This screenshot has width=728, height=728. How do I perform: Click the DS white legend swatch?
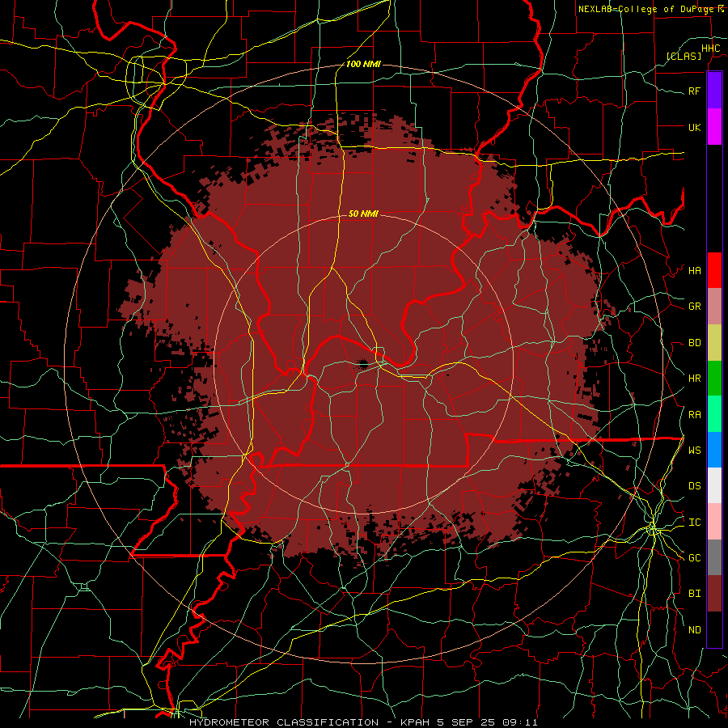(714, 485)
